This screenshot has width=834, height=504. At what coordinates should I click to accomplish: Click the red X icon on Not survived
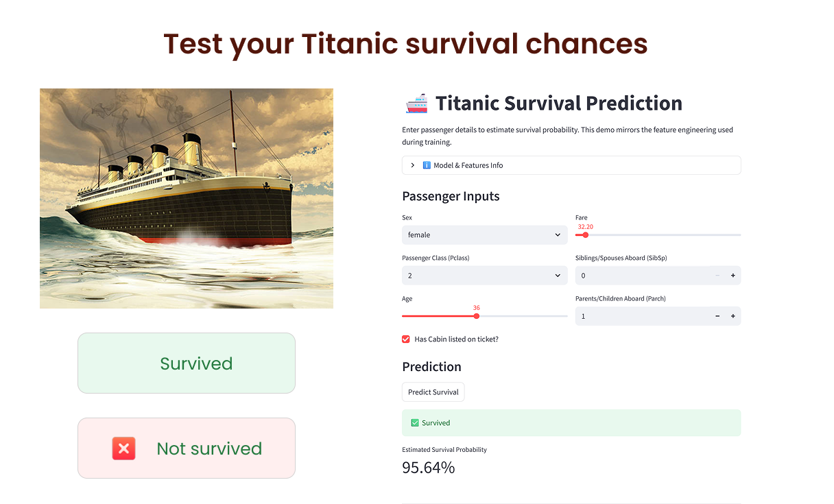coord(123,448)
